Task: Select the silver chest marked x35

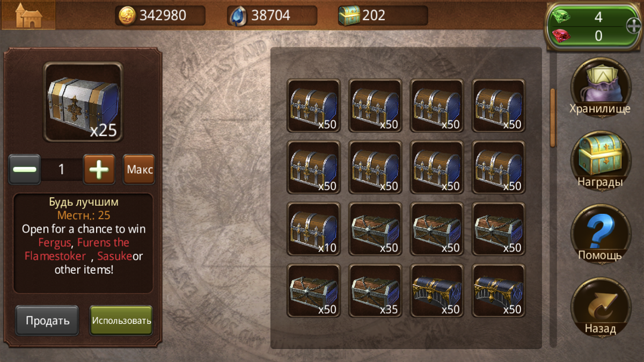Action: tap(376, 291)
